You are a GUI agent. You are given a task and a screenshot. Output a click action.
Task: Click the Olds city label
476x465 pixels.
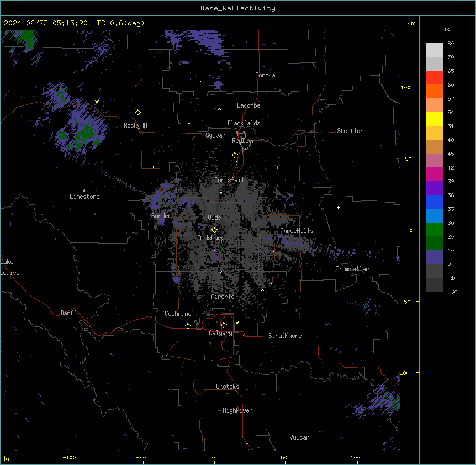[214, 218]
